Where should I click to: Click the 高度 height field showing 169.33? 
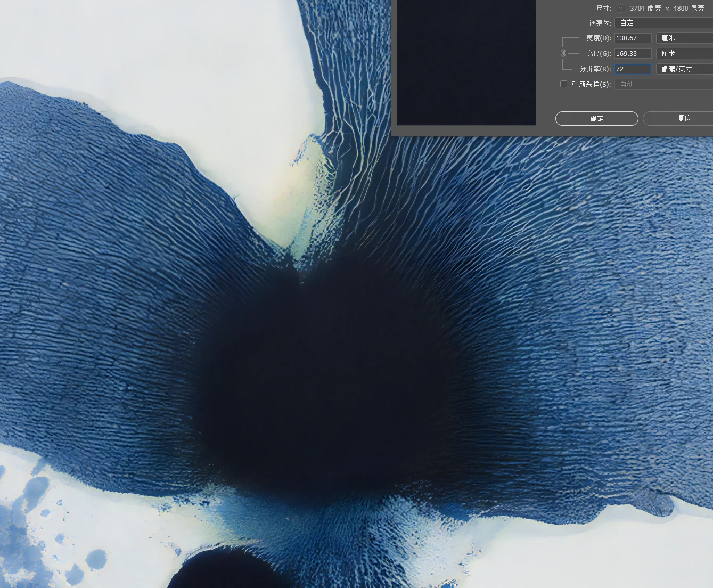(633, 54)
